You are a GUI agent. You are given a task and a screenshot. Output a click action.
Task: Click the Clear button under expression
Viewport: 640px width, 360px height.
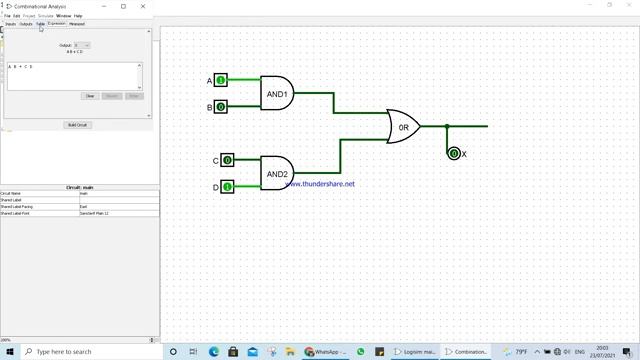coord(90,96)
